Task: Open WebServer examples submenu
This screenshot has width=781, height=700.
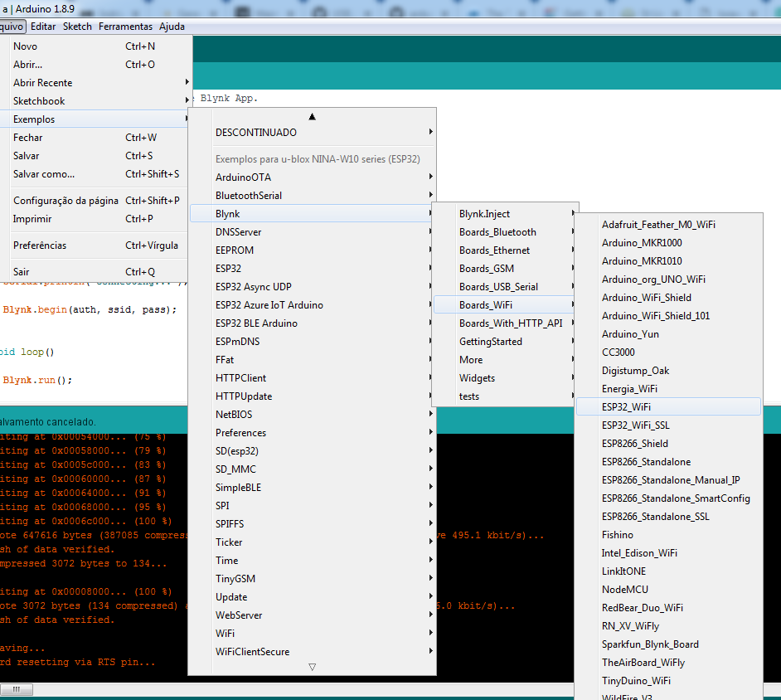Action: pyautogui.click(x=313, y=615)
